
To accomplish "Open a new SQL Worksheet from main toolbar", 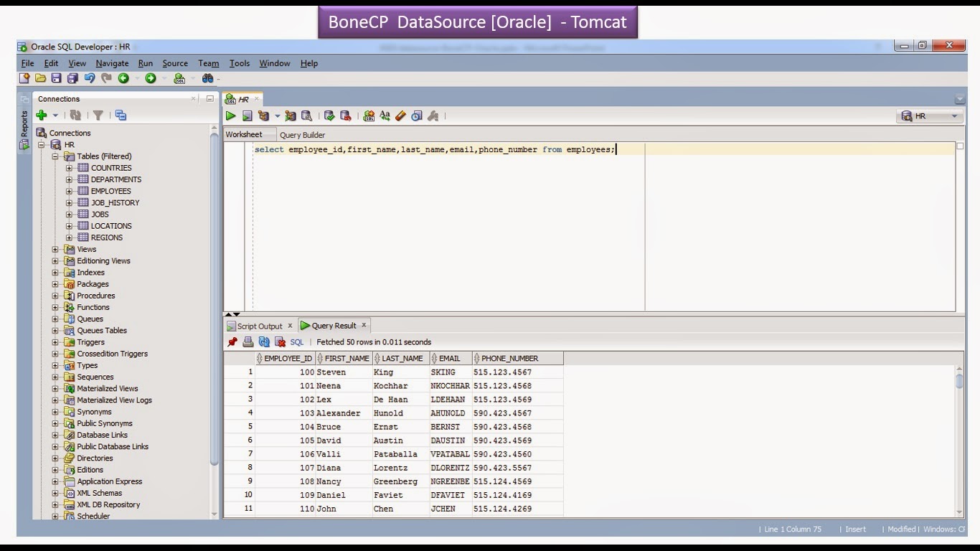I will (x=179, y=78).
